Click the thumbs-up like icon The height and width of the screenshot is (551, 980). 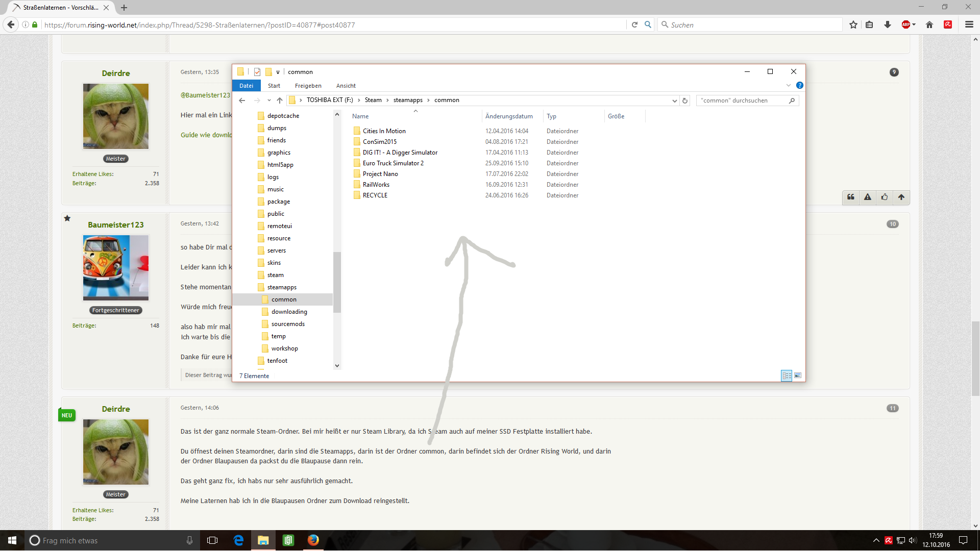tap(885, 197)
